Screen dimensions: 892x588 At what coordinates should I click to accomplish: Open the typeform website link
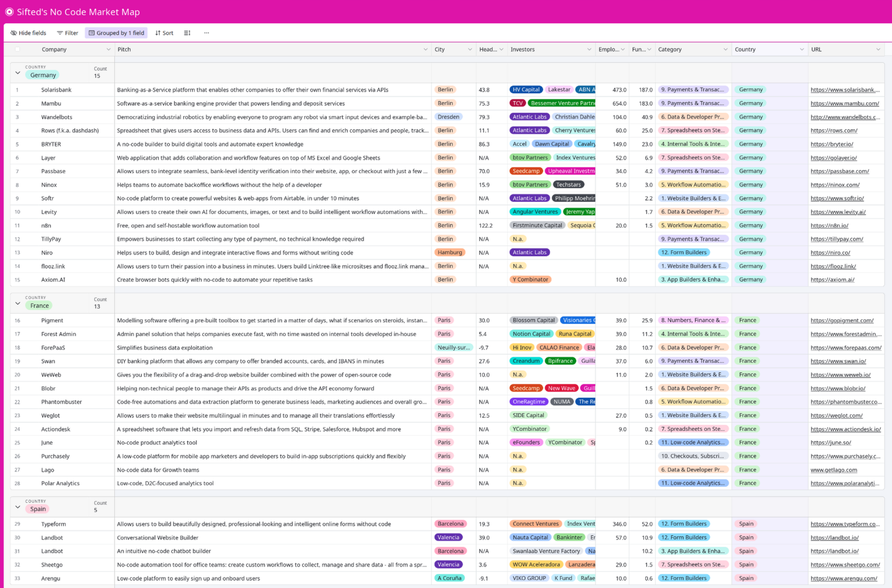coord(845,524)
